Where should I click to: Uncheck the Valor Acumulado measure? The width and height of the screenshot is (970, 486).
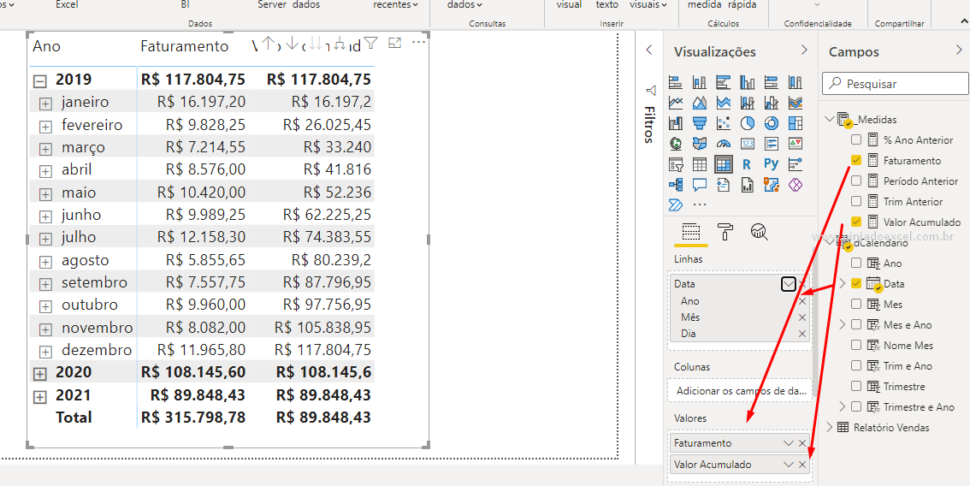click(x=856, y=221)
